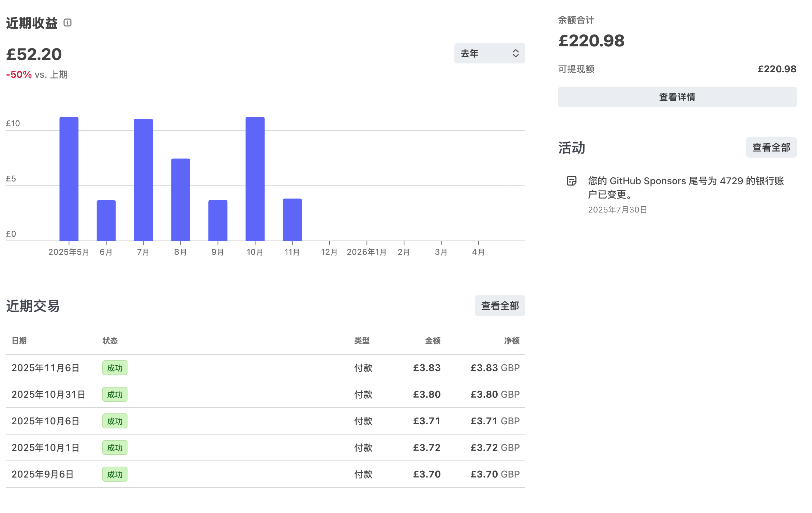This screenshot has width=812, height=513.
Task: Click the activity note icon for bank account change
Action: [x=571, y=181]
